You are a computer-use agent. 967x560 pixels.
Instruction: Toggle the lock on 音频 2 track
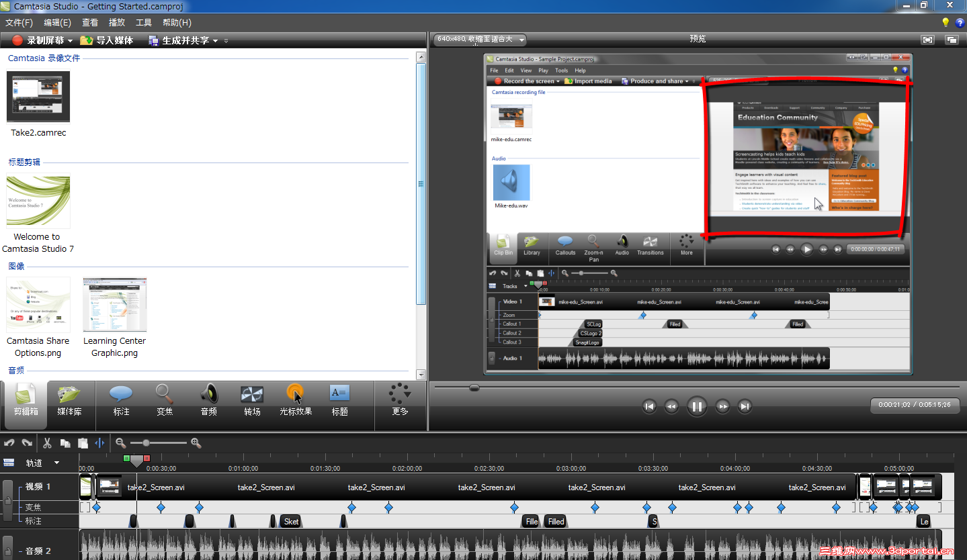click(7, 547)
